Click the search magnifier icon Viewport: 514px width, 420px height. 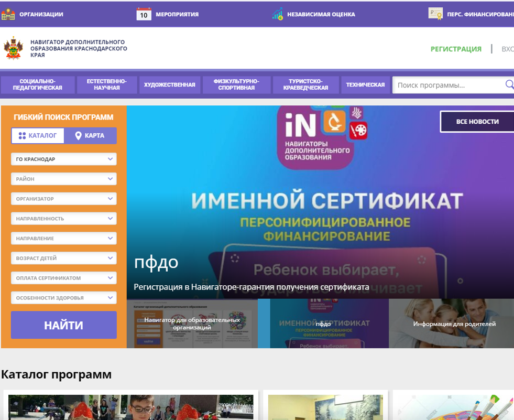click(x=509, y=84)
